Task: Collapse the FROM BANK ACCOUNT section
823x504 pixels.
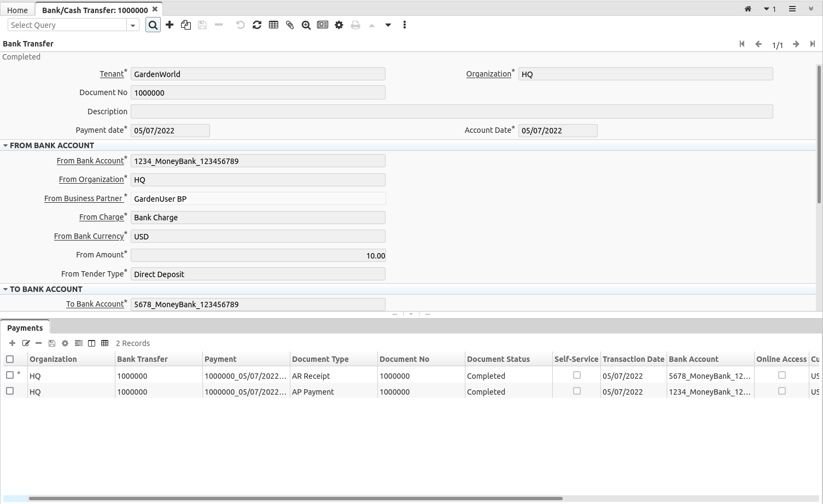Action: coord(5,145)
